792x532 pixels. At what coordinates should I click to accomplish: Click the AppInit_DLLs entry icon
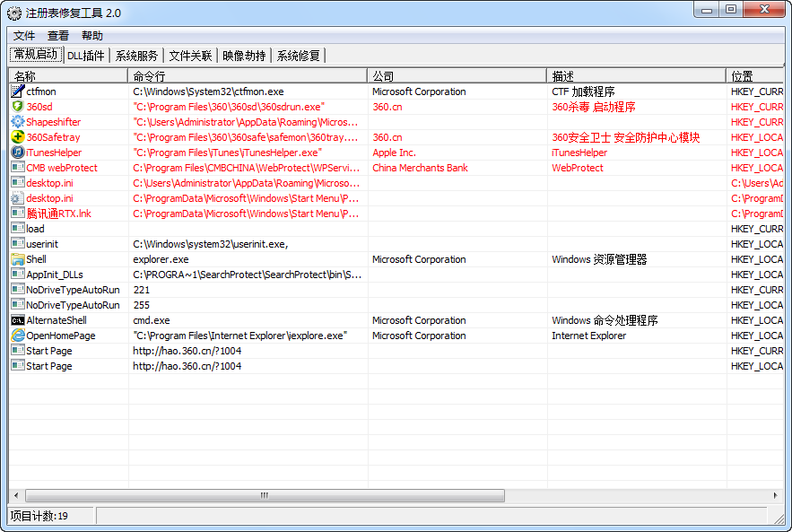click(18, 275)
